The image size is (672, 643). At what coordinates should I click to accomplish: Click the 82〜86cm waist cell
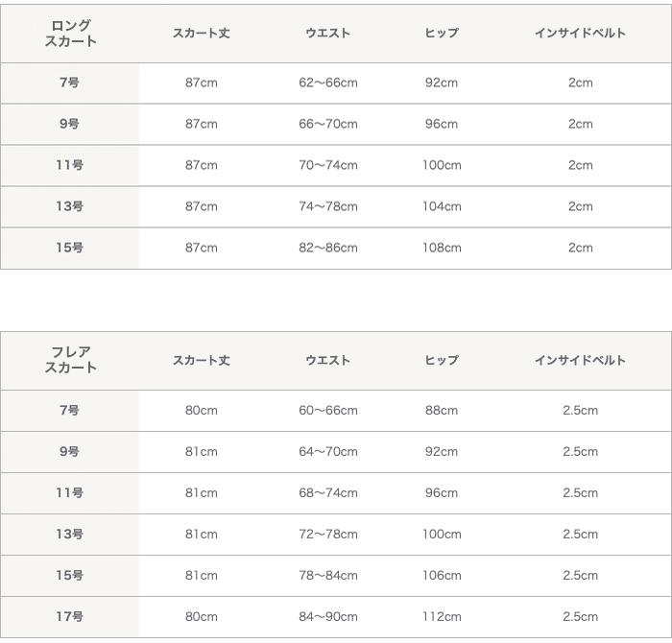pyautogui.click(x=327, y=248)
